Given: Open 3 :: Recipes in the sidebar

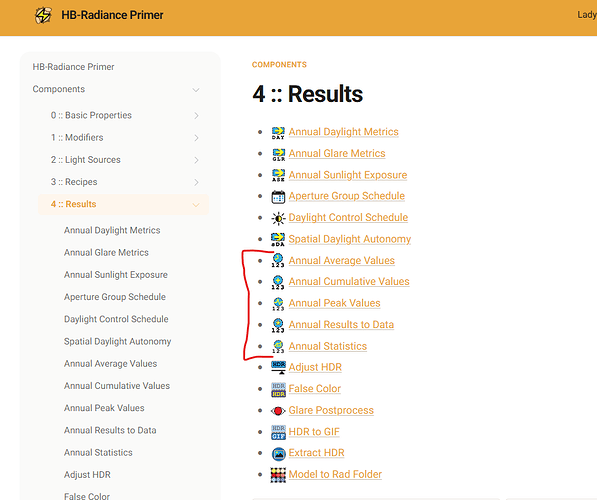Looking at the screenshot, I should click(x=74, y=182).
